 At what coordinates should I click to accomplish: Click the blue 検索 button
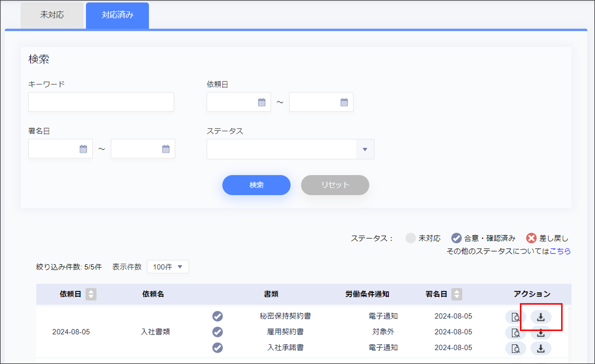(256, 185)
